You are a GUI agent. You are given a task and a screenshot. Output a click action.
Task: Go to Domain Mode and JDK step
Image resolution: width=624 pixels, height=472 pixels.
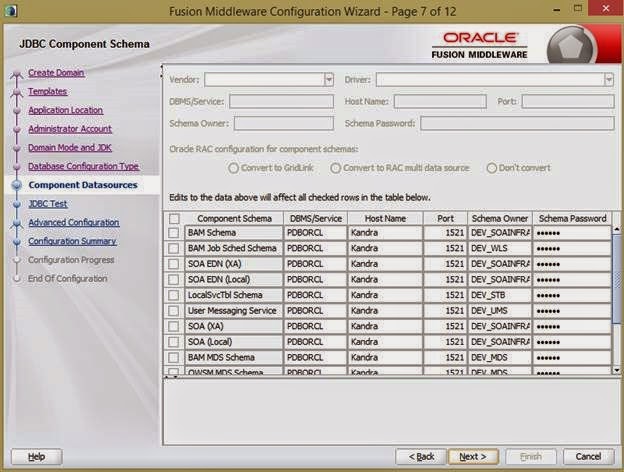[x=70, y=148]
